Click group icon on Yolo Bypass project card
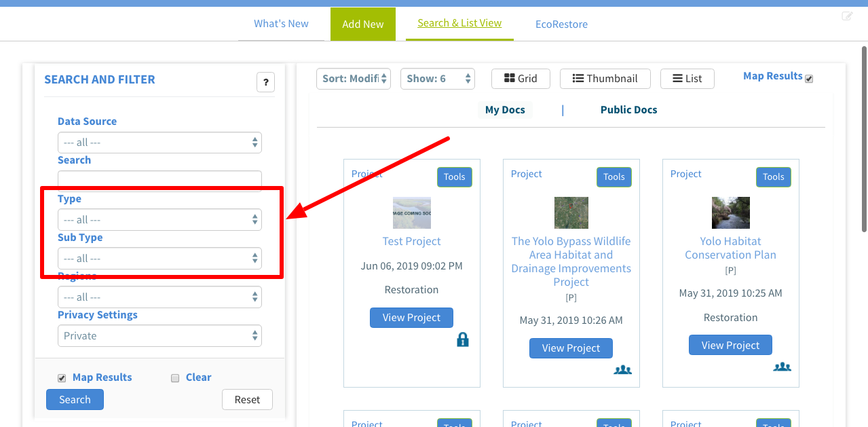 point(622,370)
